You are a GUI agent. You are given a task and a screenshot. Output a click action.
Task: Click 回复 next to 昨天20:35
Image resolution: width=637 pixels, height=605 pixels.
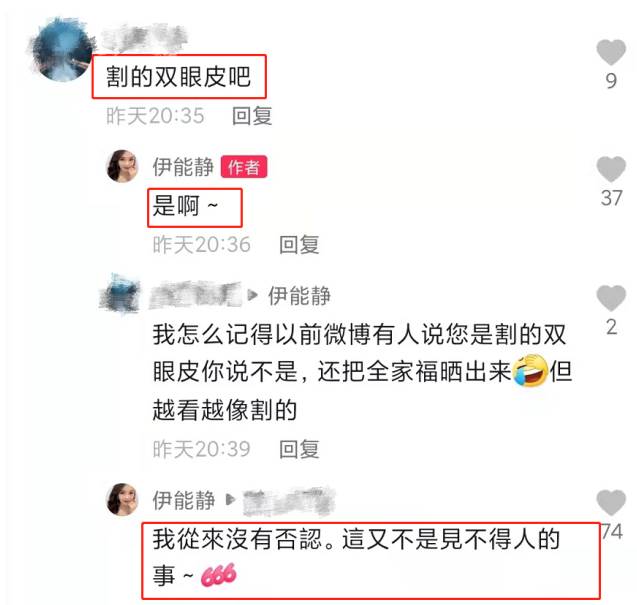252,116
